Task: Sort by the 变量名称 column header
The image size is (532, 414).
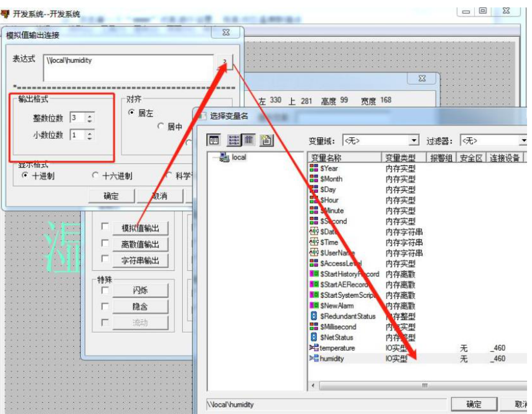Action: pos(345,157)
